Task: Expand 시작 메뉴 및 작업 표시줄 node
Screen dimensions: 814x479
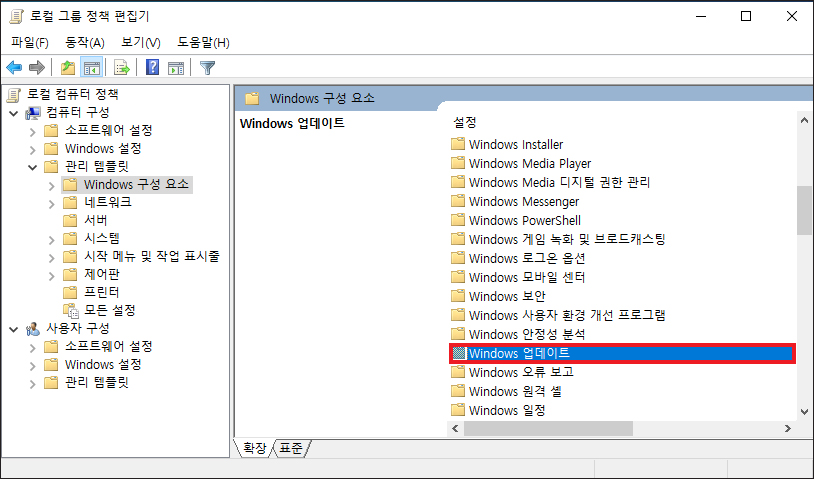Action: coord(51,257)
